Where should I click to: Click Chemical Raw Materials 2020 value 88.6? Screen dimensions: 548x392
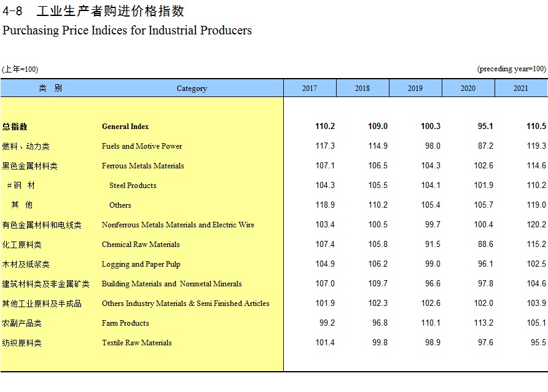click(485, 244)
